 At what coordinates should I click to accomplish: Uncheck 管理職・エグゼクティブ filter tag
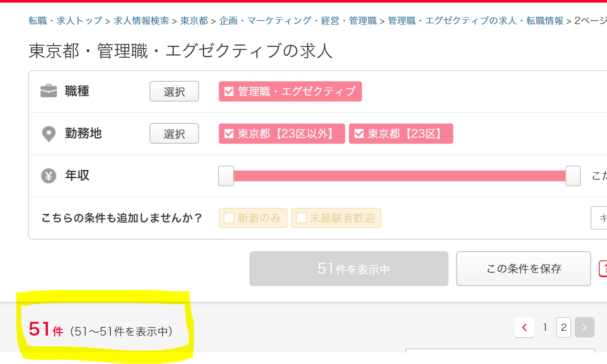coord(290,92)
